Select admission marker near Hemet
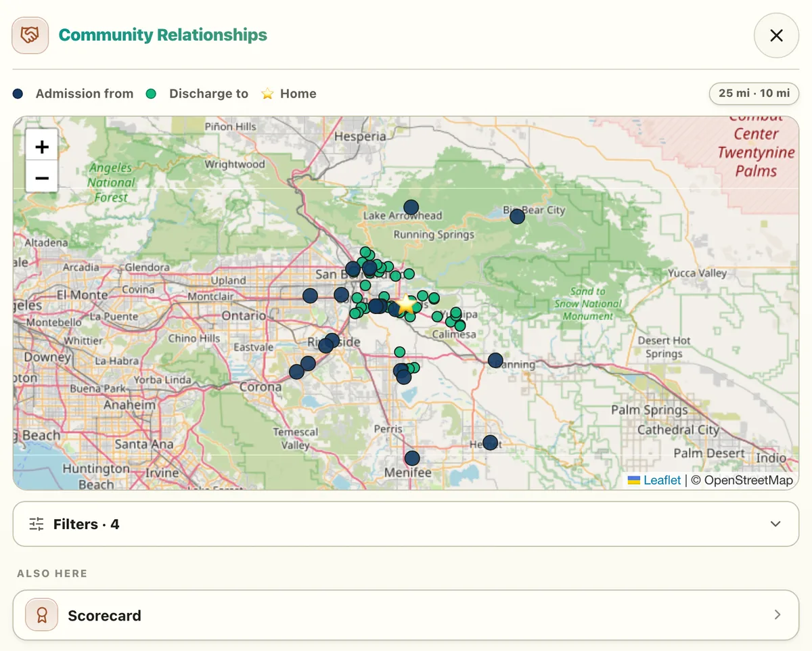The height and width of the screenshot is (651, 812). click(491, 443)
